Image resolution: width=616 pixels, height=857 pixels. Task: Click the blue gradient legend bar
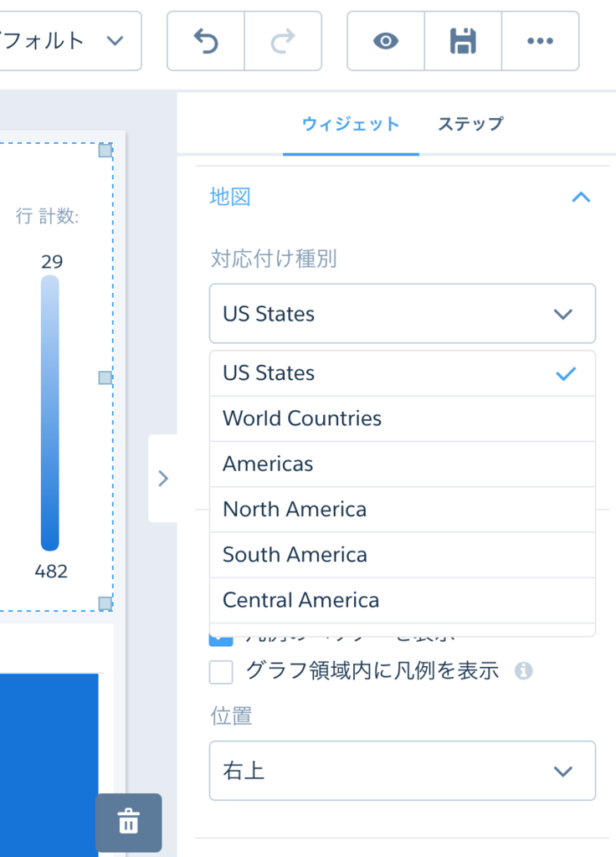pos(49,413)
